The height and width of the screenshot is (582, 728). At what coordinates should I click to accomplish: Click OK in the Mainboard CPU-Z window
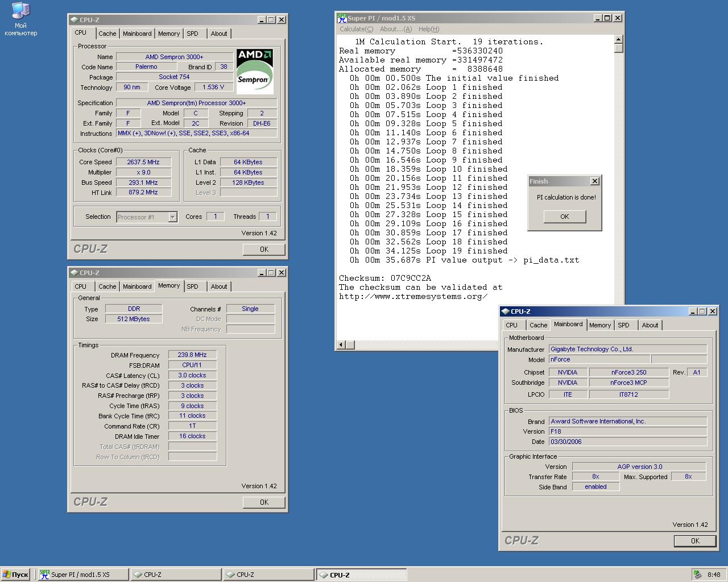tap(695, 541)
